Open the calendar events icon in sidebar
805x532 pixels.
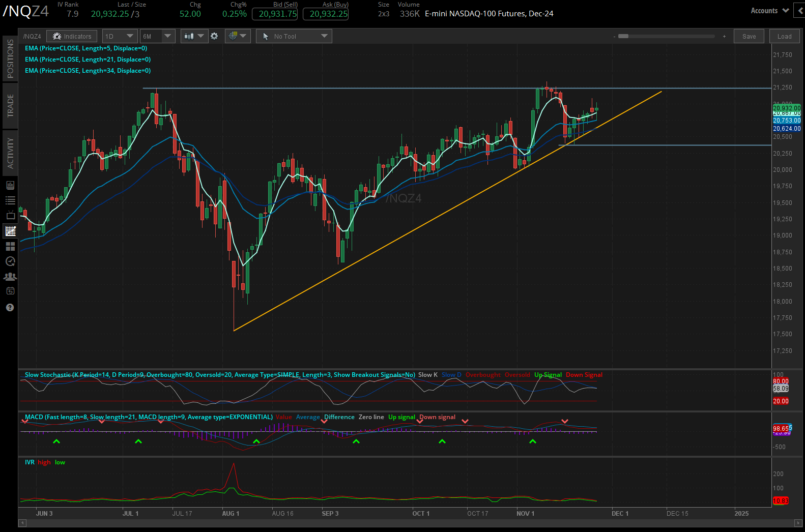point(10,291)
